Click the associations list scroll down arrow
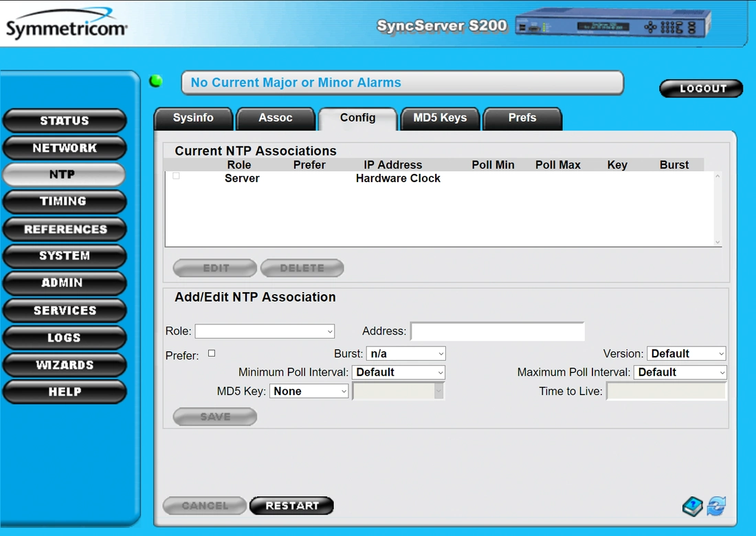The image size is (756, 536). (x=718, y=242)
